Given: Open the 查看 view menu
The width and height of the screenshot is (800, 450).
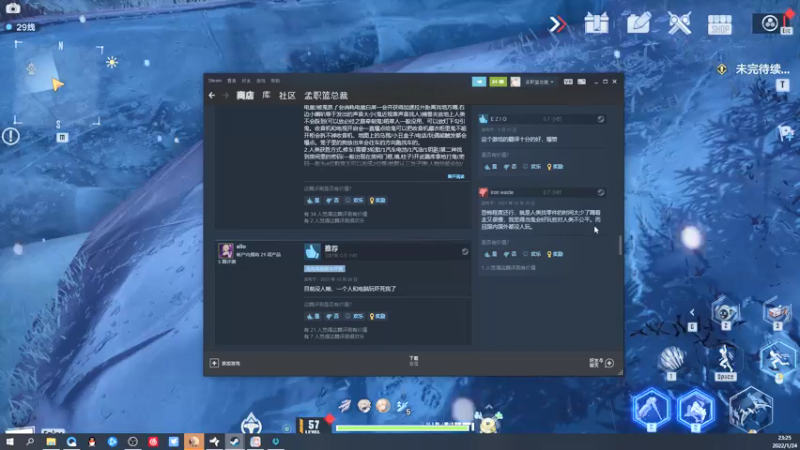Looking at the screenshot, I should click(232, 81).
